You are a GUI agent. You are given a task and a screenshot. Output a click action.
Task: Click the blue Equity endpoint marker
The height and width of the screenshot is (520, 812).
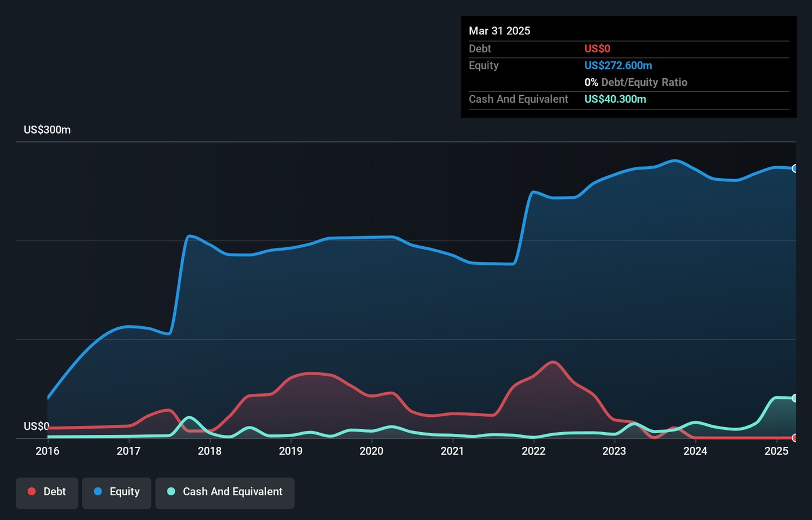pyautogui.click(x=795, y=168)
